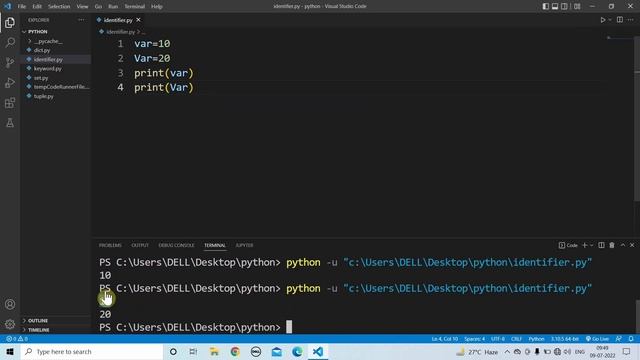The image size is (640, 360).
Task: Open the Manage gear settings icon
Action: pyautogui.click(x=10, y=324)
